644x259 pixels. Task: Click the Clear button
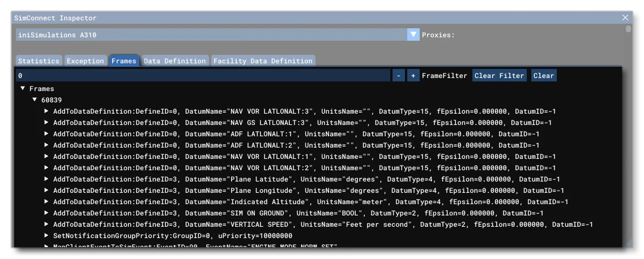coord(544,75)
